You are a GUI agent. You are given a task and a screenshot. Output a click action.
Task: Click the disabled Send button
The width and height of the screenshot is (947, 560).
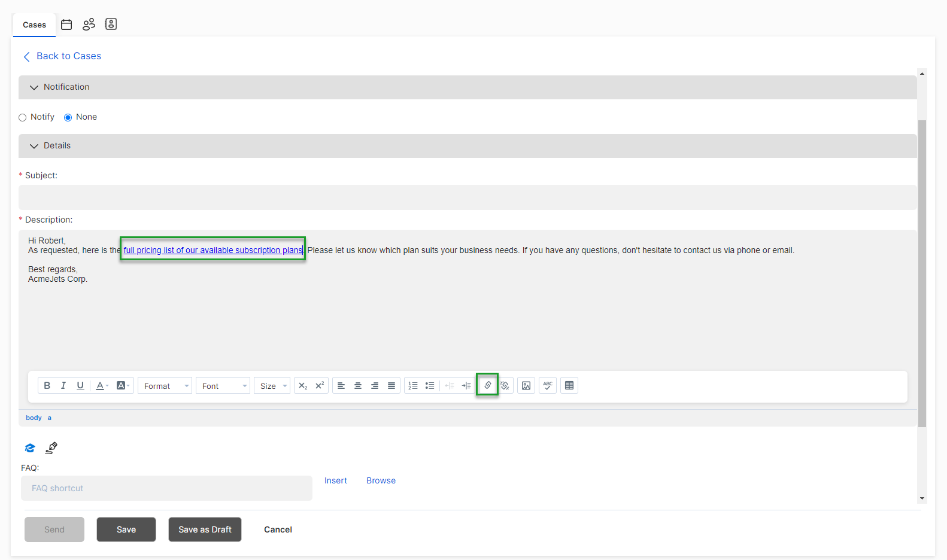[54, 529]
